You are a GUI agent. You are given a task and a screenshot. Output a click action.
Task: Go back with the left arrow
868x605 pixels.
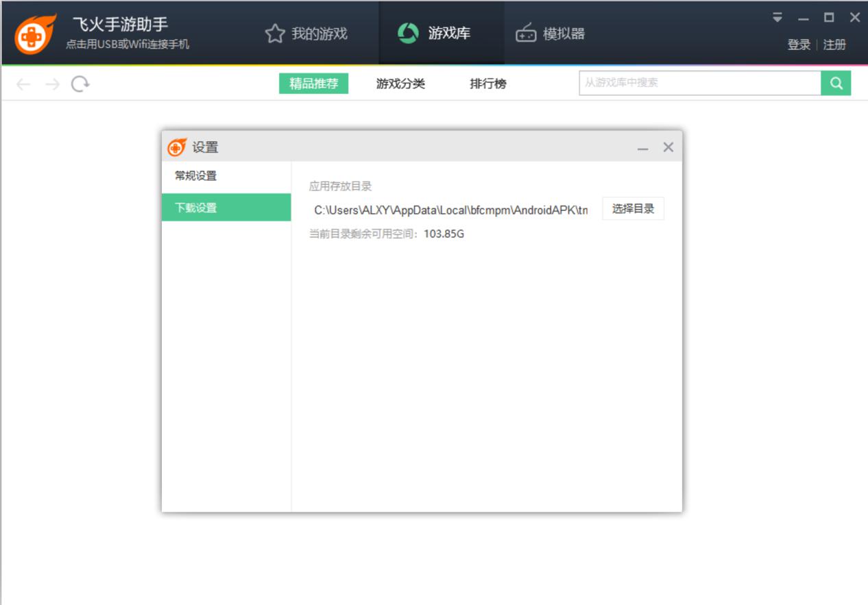tap(23, 84)
